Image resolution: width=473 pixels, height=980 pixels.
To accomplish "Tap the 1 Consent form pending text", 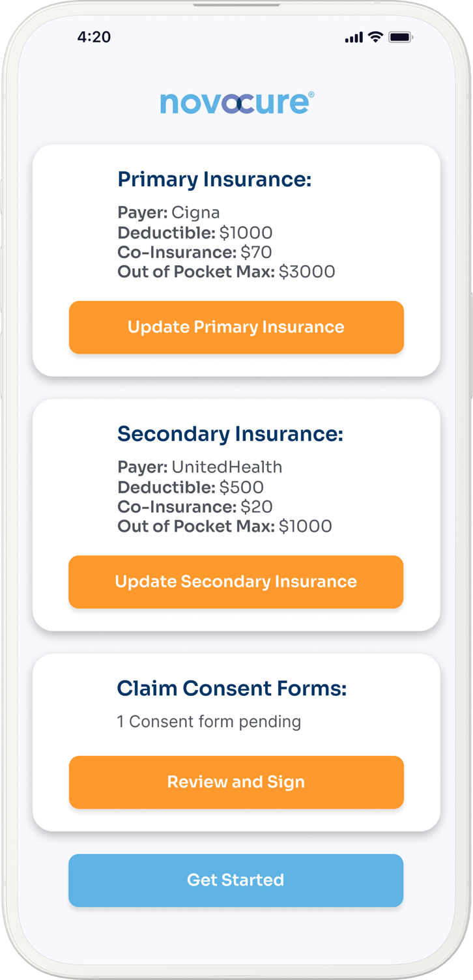I will click(208, 721).
